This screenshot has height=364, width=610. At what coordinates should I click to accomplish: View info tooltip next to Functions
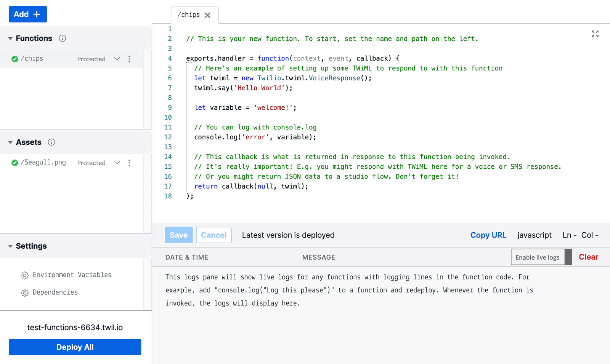pyautogui.click(x=63, y=38)
